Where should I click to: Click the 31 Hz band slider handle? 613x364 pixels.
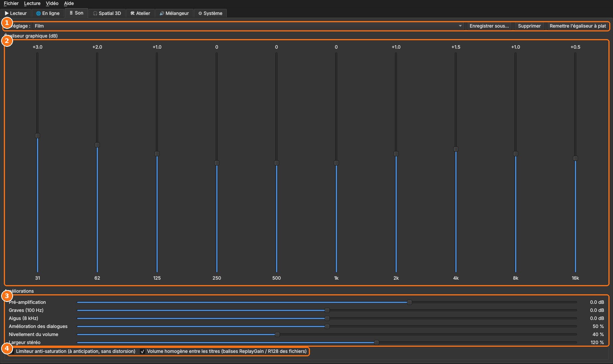click(x=38, y=136)
